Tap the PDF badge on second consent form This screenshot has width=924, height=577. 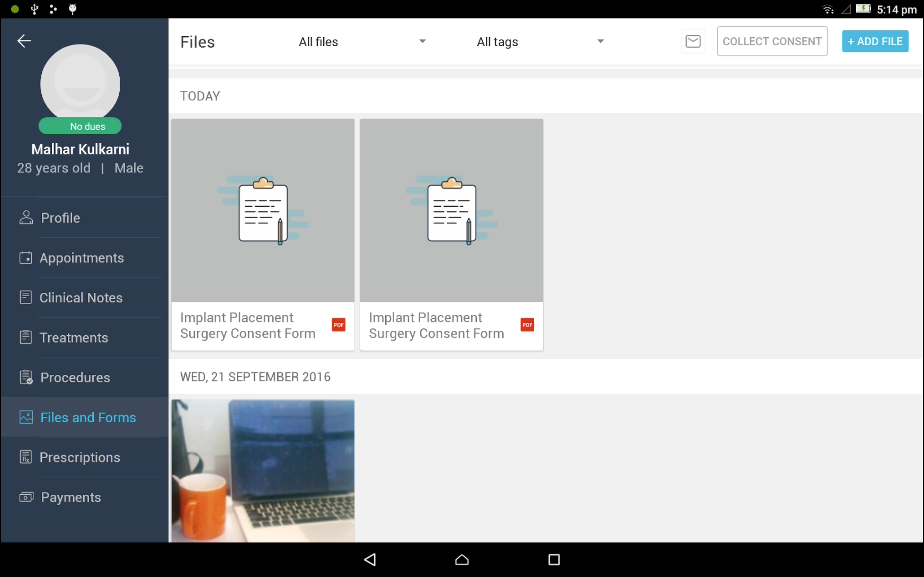point(527,324)
